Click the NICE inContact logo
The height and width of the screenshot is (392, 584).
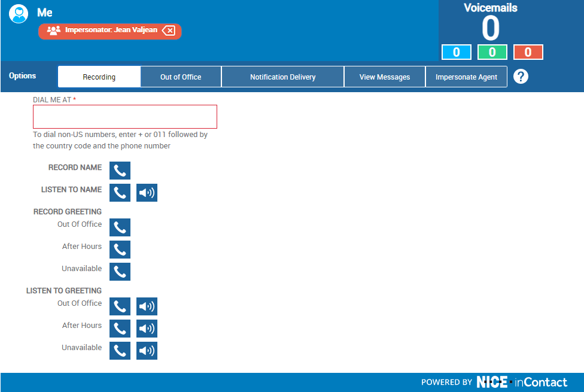click(522, 382)
